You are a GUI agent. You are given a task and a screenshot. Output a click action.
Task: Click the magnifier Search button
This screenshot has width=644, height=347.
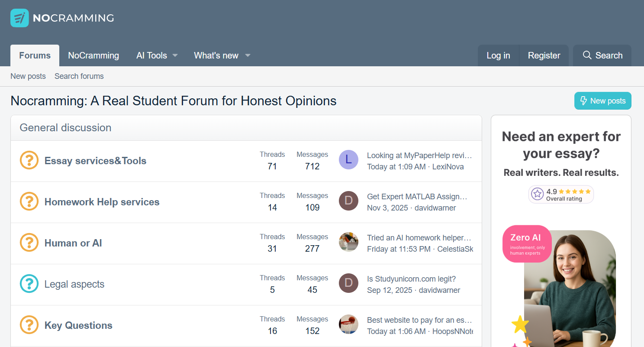[602, 55]
